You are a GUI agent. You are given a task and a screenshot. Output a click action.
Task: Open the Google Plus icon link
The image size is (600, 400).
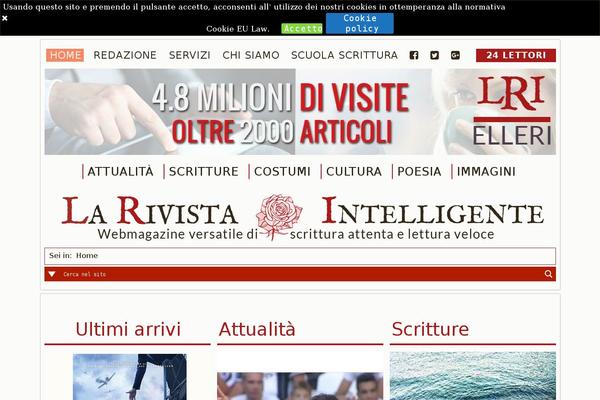[455, 55]
